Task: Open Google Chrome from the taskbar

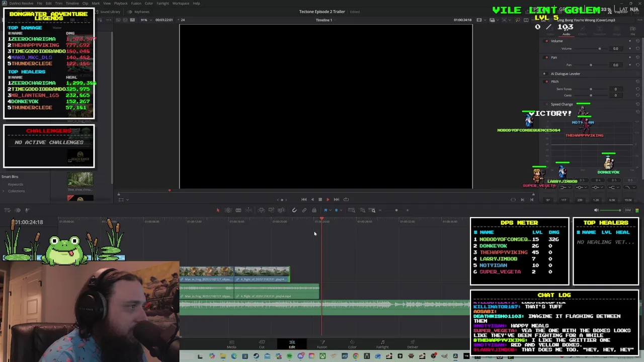Action: (356, 356)
